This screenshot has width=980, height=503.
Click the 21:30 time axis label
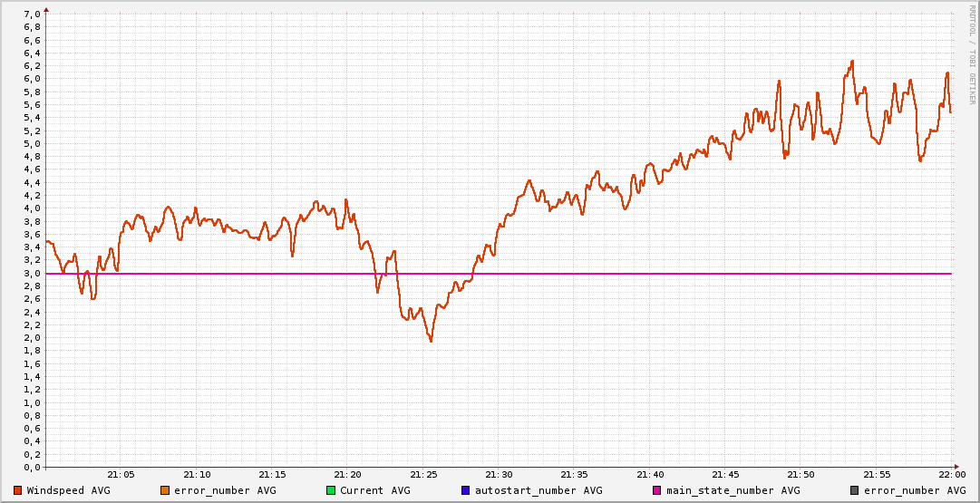coord(499,475)
